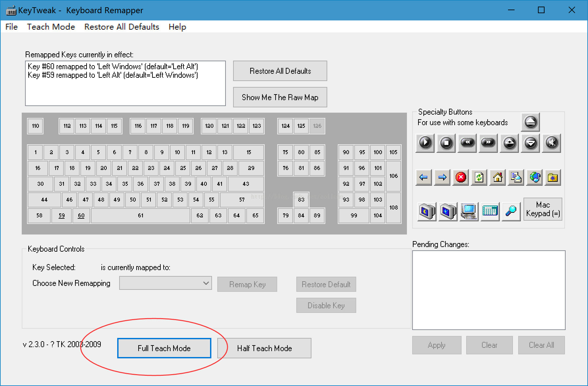Click the Eject specialty button
The image size is (588, 386).
point(530,122)
